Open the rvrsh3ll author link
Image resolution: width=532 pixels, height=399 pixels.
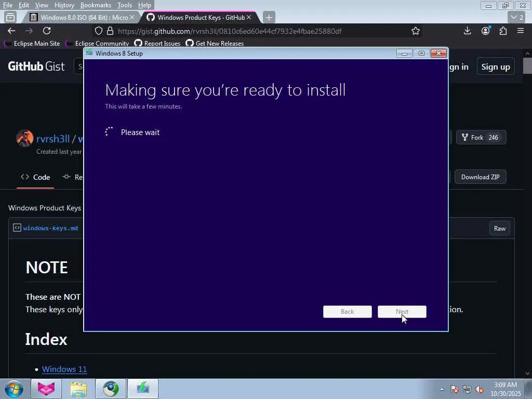click(x=53, y=139)
